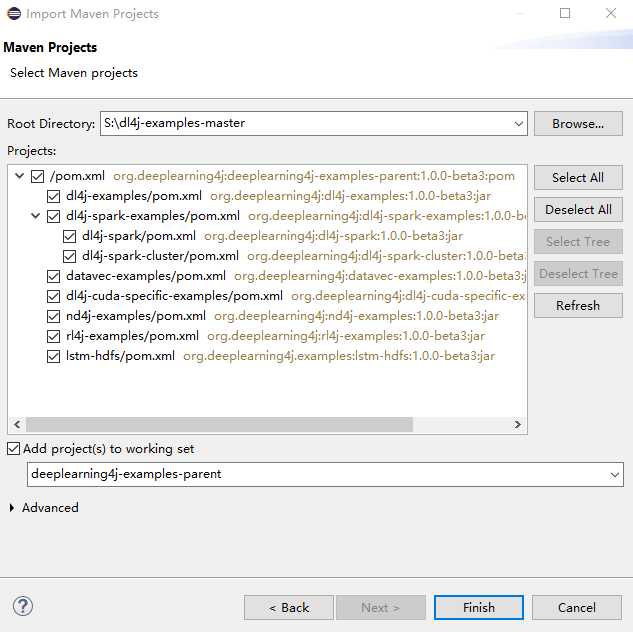Screen dimensions: 633x632
Task: Select the dl4j-spark/pom.xml row label
Action: point(139,236)
